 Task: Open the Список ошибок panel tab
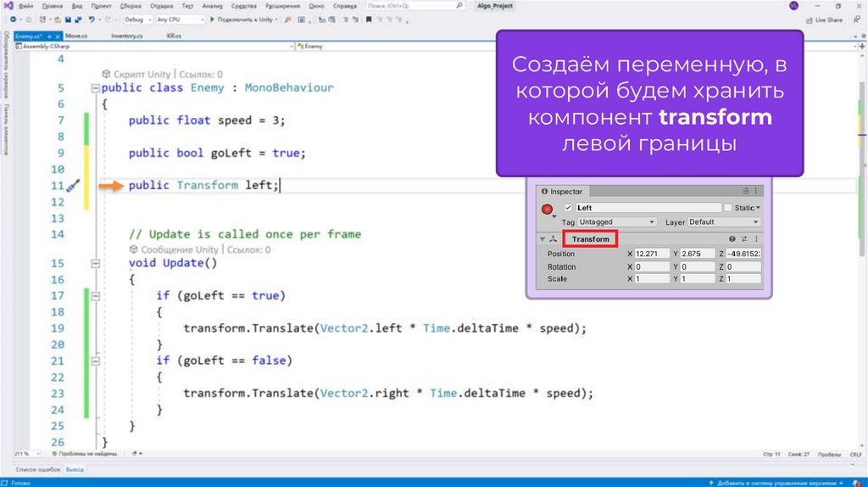point(37,470)
